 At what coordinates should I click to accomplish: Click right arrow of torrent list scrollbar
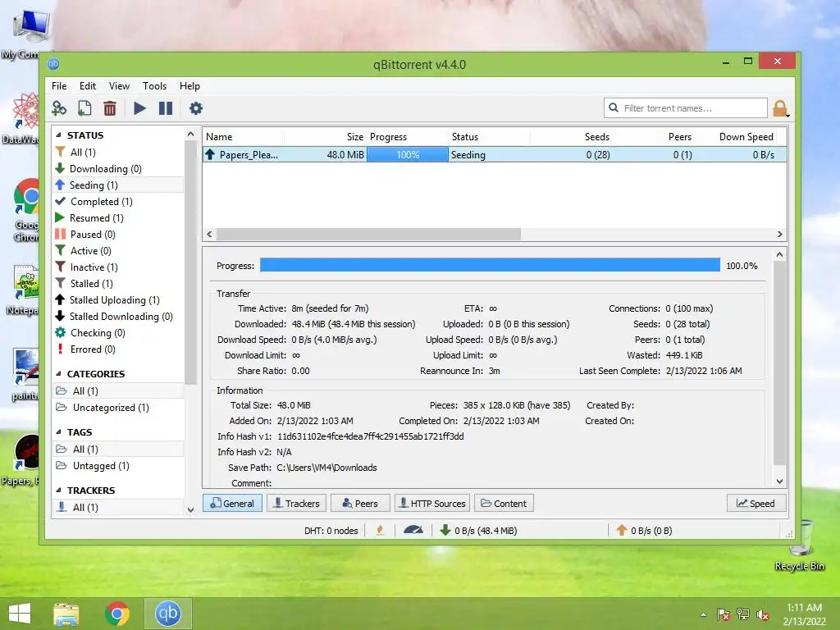click(779, 234)
